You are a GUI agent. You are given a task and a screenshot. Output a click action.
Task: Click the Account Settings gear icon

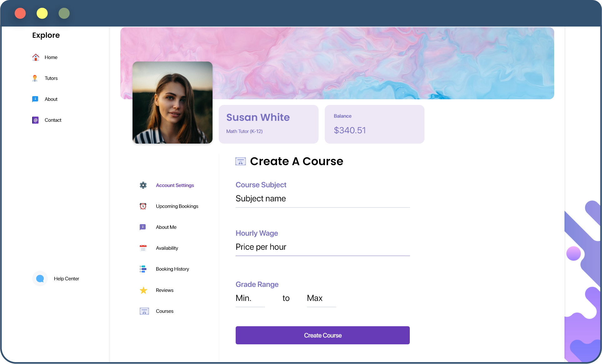[x=143, y=185]
